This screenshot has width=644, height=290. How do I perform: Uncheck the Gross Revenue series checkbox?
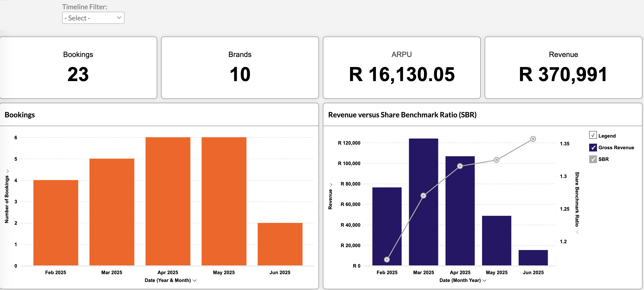pyautogui.click(x=593, y=147)
